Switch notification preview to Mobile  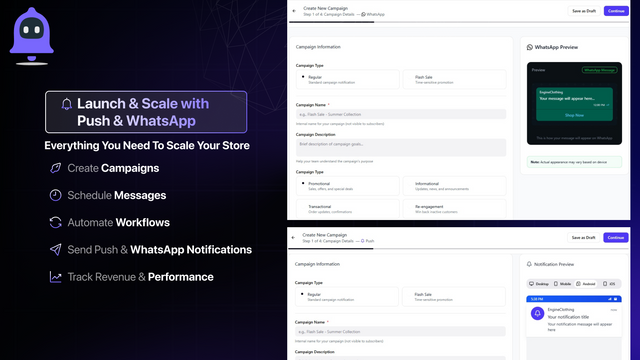(562, 284)
